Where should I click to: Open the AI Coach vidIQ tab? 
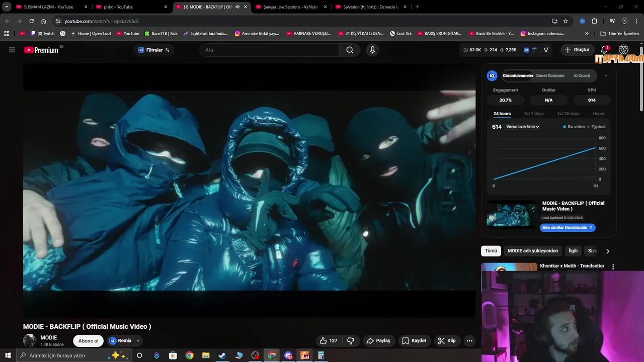(582, 76)
